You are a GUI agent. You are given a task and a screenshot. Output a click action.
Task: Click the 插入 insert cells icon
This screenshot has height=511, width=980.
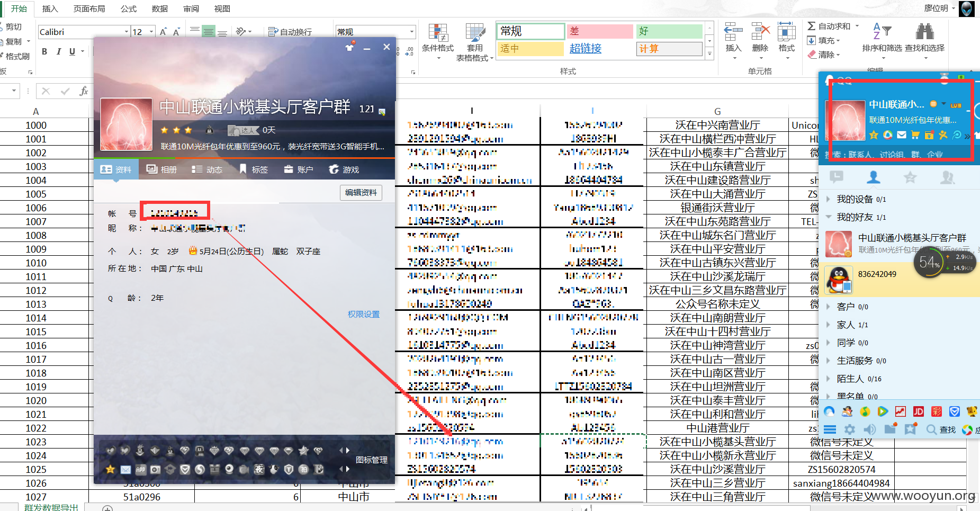point(733,32)
